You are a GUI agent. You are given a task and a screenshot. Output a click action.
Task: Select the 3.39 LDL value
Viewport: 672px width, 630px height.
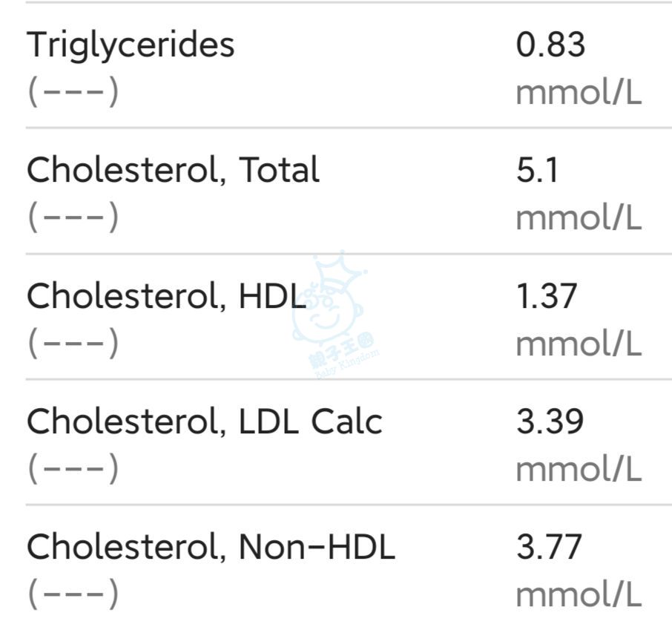click(x=550, y=421)
